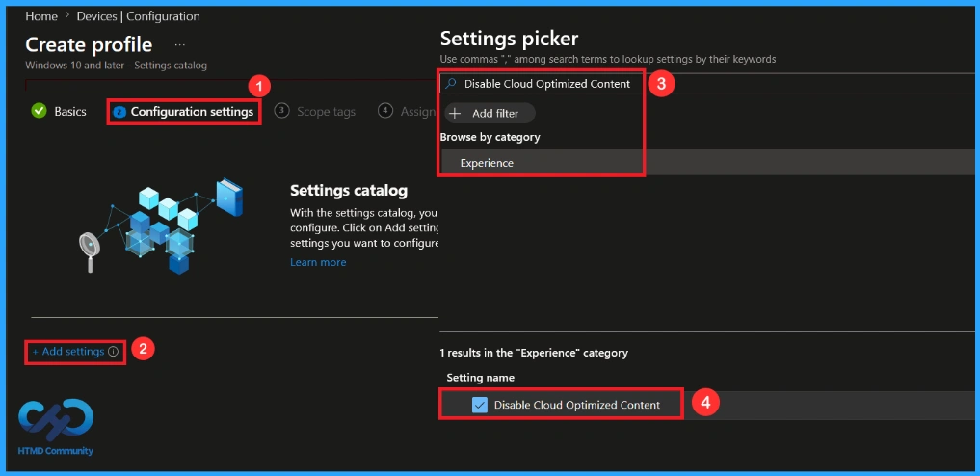Click the green Basics completed checkmark icon
The image size is (980, 476).
click(x=39, y=111)
